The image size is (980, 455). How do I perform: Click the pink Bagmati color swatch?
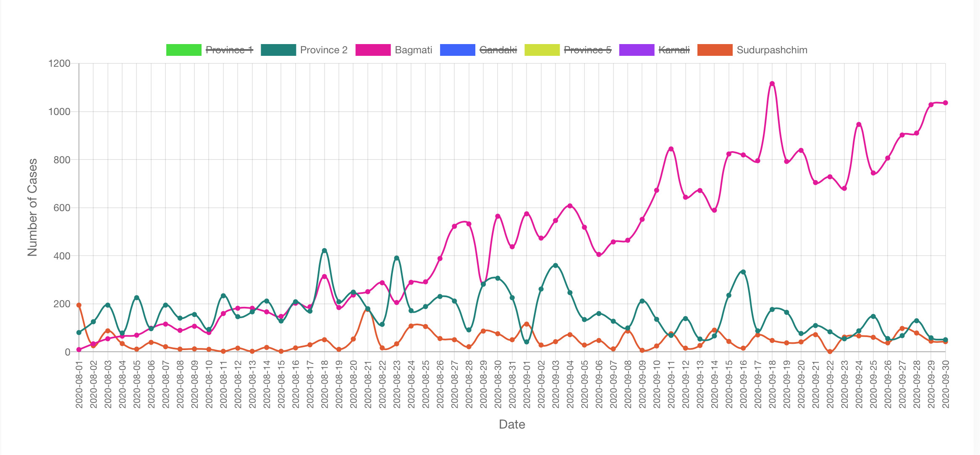tap(373, 50)
